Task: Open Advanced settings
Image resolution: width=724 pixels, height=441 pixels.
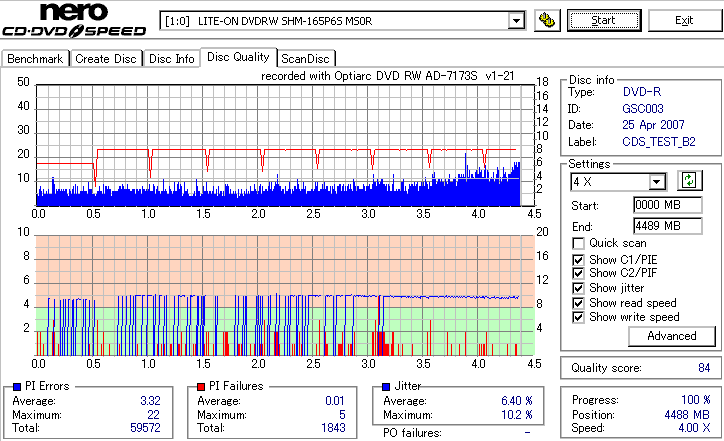Action: 672,336
